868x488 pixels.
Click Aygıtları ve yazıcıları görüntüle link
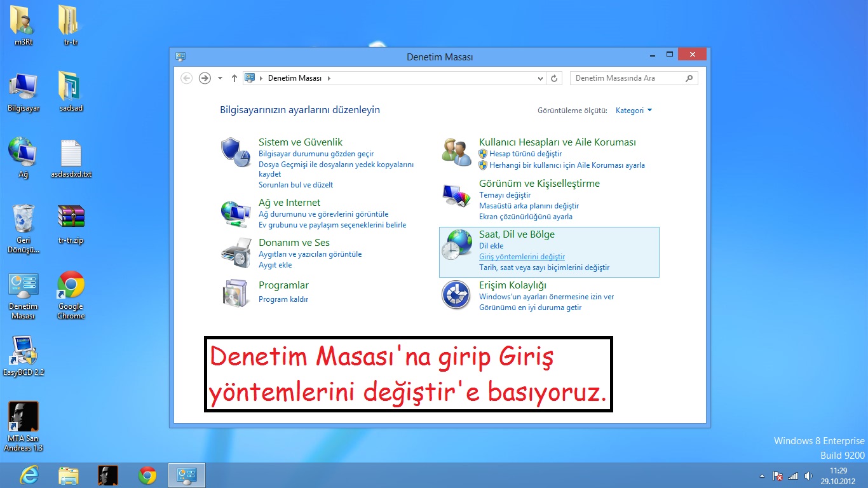click(310, 254)
